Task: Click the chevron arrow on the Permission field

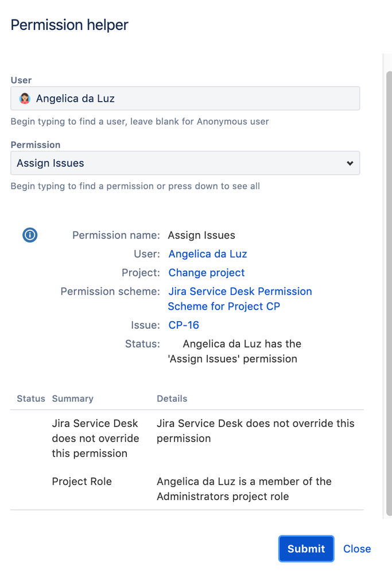Action: [x=350, y=163]
